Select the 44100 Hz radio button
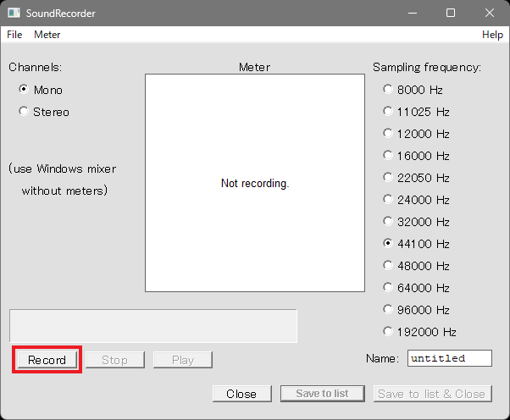 (x=388, y=243)
